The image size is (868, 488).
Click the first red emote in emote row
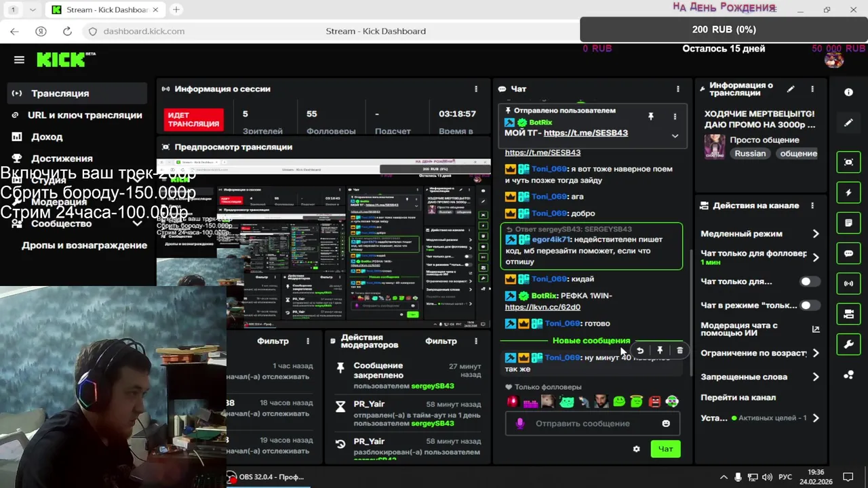pos(513,401)
